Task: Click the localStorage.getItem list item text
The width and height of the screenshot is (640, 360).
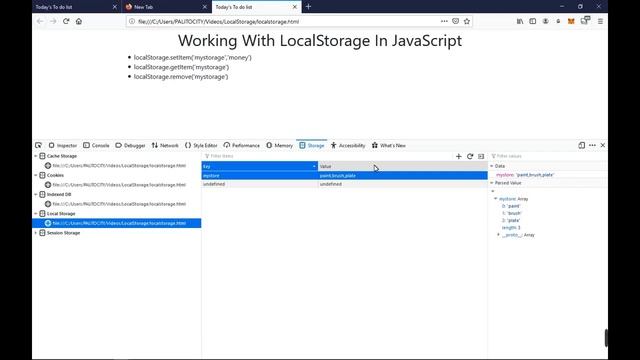Action: tap(181, 67)
